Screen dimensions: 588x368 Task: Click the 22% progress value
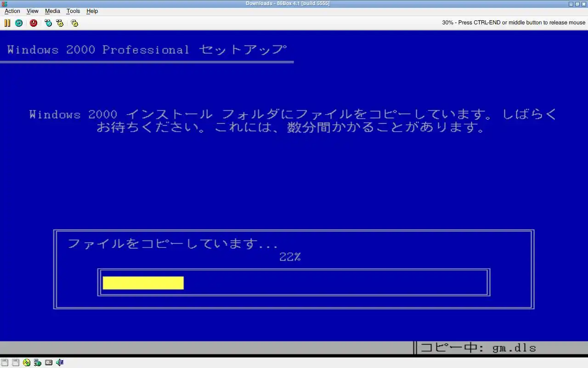(x=290, y=257)
